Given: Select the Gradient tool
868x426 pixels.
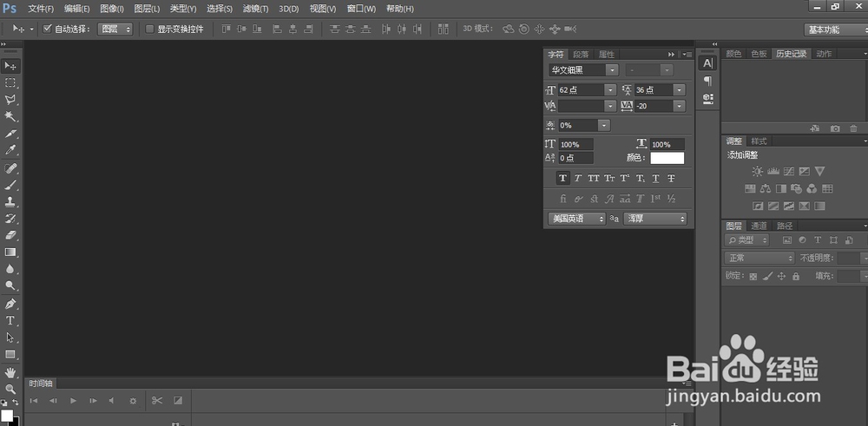Looking at the screenshot, I should point(10,252).
